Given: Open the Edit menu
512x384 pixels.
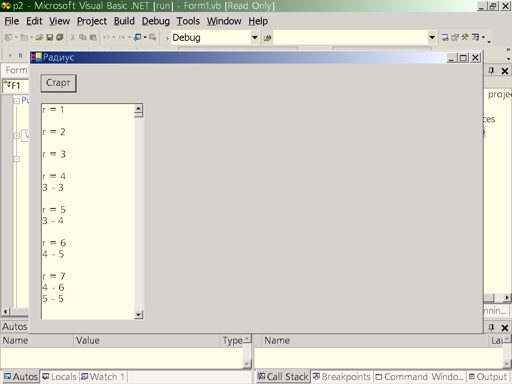Looking at the screenshot, I should pos(34,21).
